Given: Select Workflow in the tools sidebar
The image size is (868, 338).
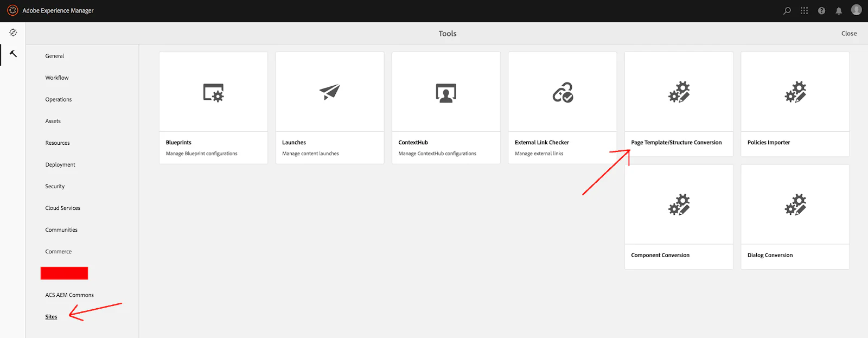Looking at the screenshot, I should (x=57, y=78).
